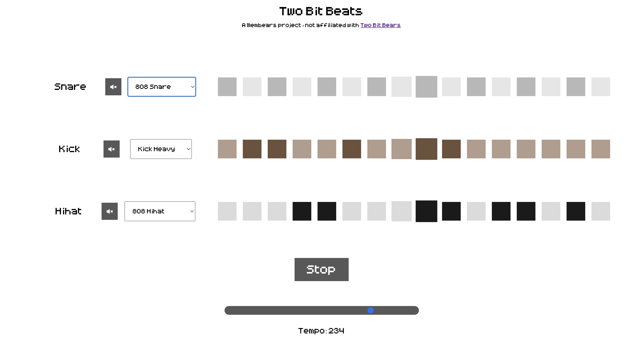Screen dimensions: 644x342
Task: Enable the fourth Hihat step
Action: coord(302,211)
